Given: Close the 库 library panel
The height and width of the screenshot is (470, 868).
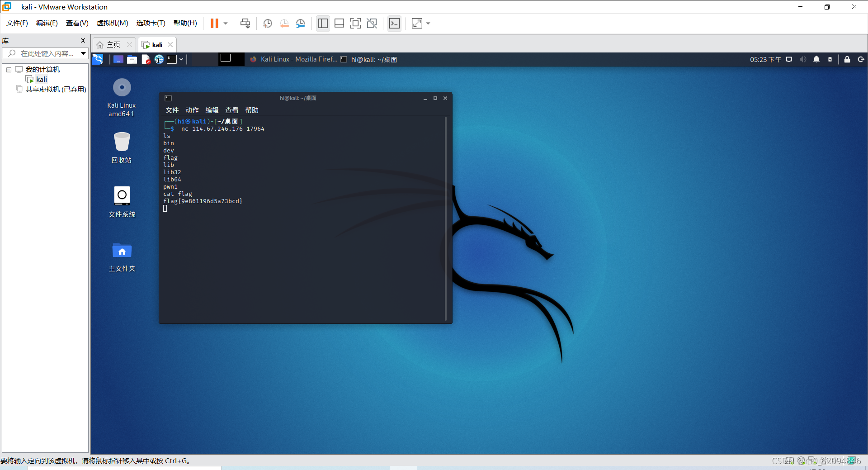Looking at the screenshot, I should pyautogui.click(x=83, y=41).
